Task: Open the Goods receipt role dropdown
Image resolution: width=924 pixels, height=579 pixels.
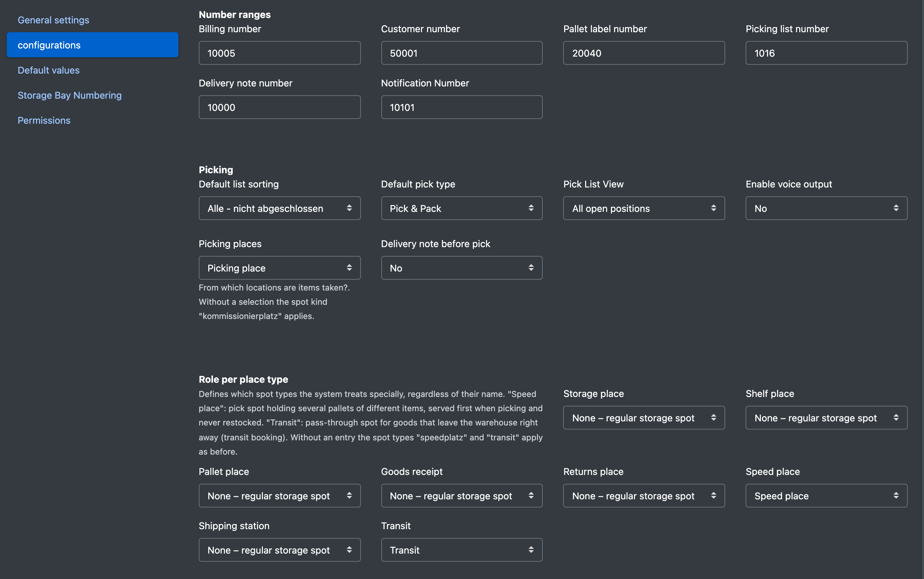Action: pyautogui.click(x=462, y=496)
